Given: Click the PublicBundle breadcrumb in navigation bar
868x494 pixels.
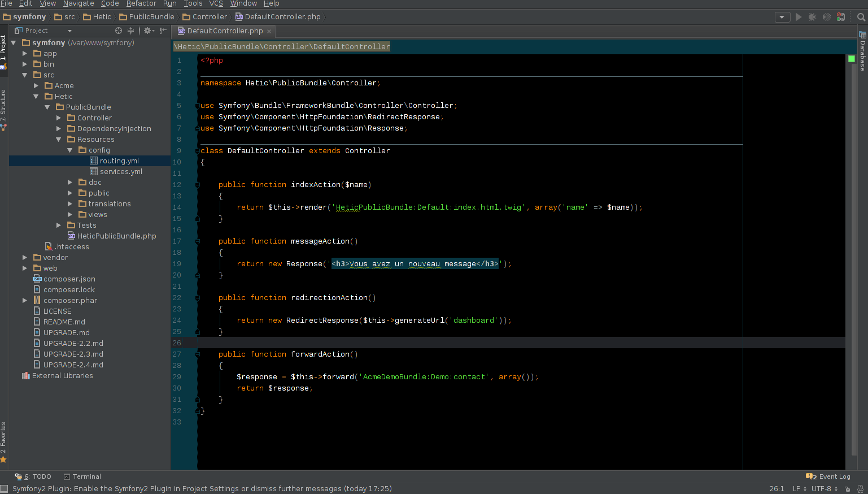Looking at the screenshot, I should coord(147,17).
